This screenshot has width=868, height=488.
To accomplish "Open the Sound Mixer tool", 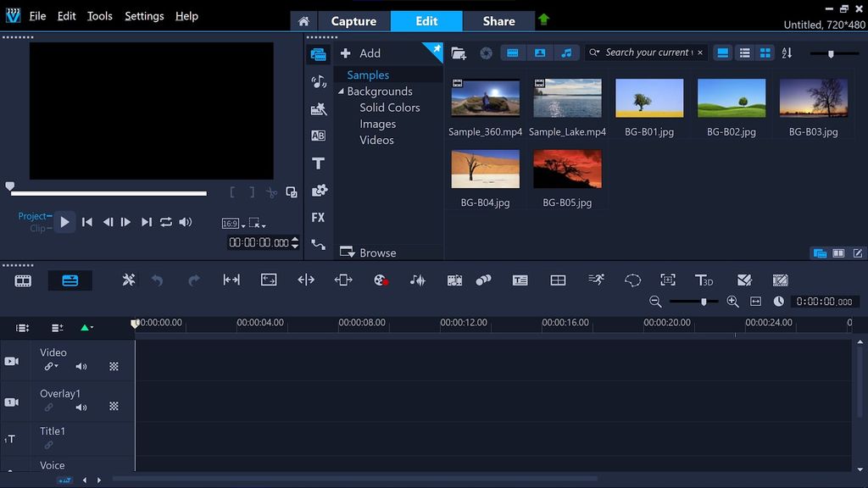I will 418,280.
